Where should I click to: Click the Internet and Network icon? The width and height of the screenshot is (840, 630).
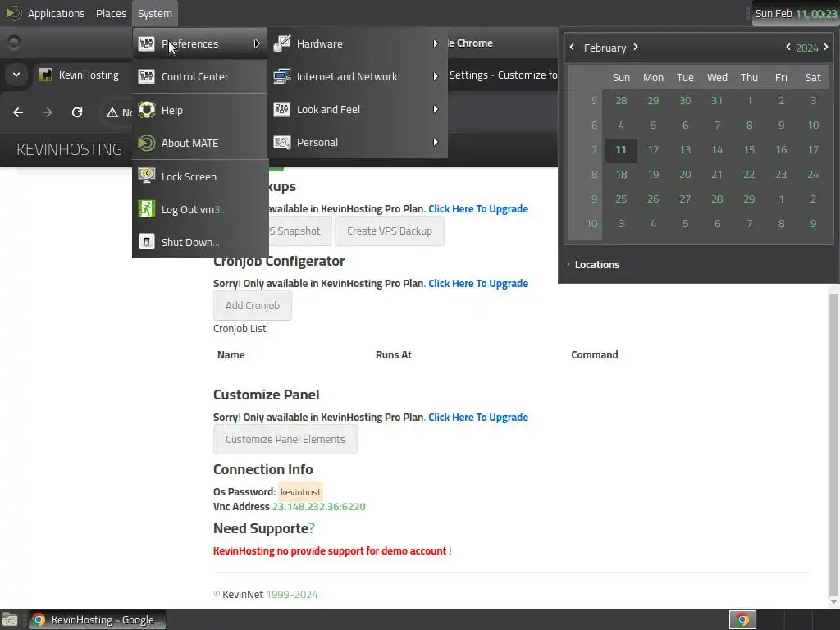282,76
